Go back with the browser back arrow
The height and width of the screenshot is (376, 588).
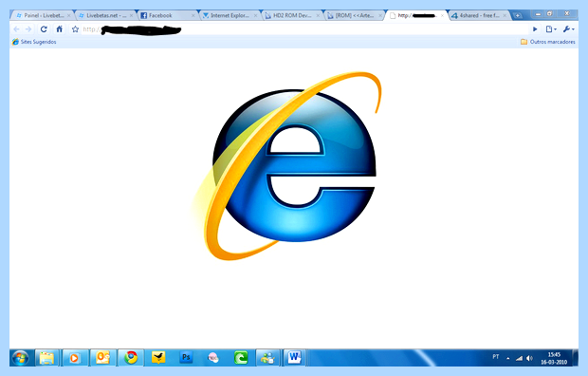coord(16,28)
